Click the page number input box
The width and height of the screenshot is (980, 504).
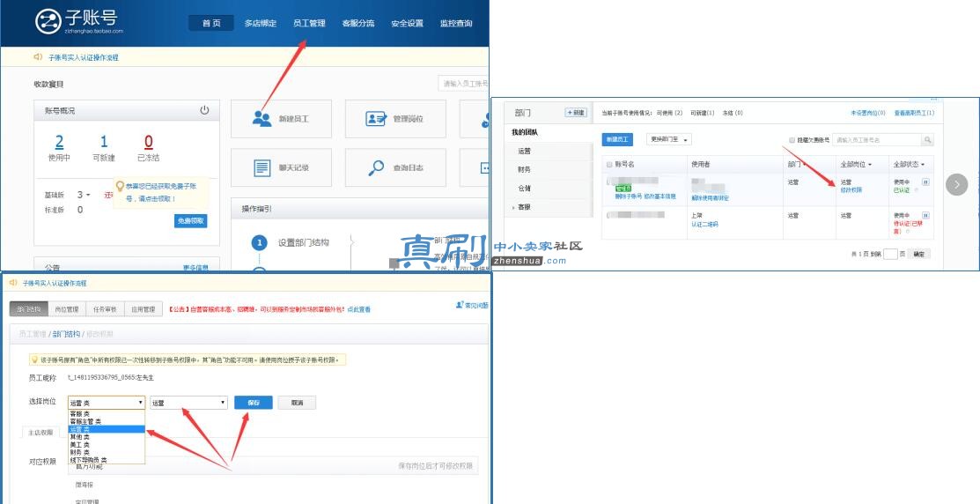(890, 254)
